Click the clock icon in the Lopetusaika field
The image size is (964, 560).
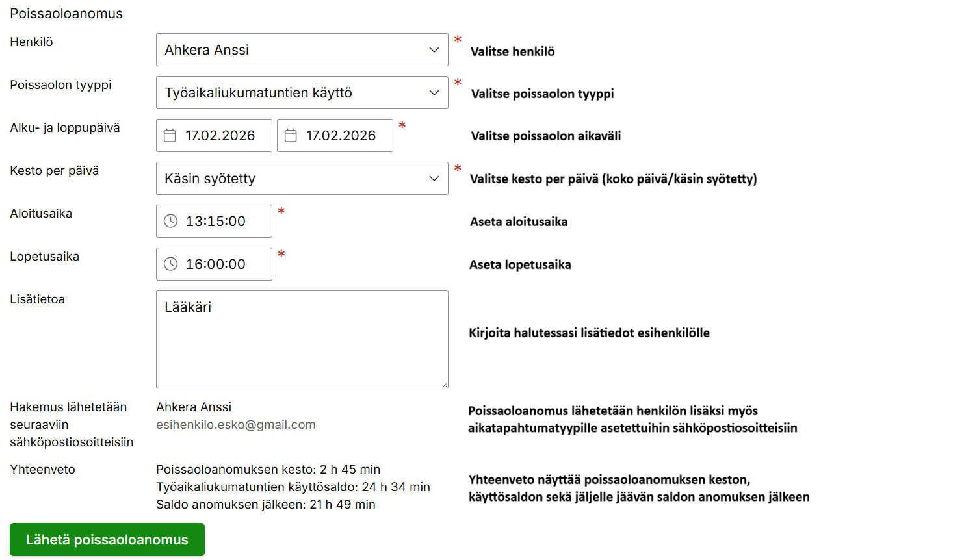170,264
